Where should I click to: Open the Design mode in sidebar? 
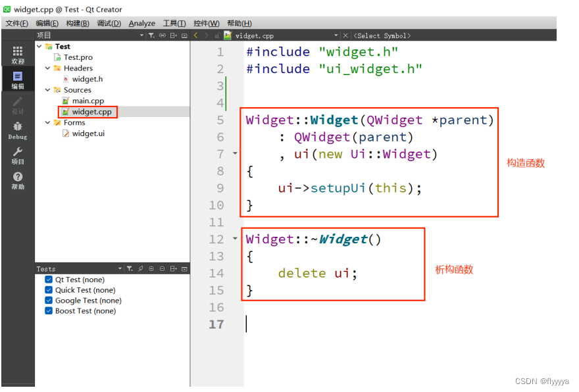tap(18, 105)
